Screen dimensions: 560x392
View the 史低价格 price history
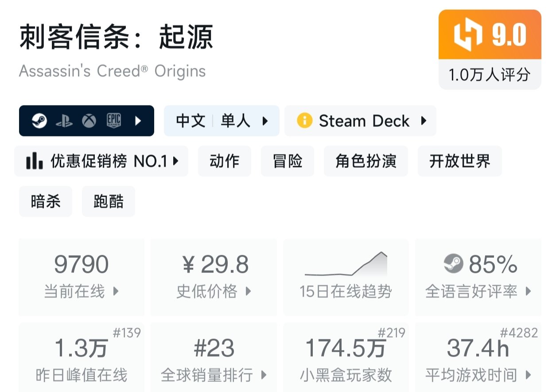(x=214, y=277)
